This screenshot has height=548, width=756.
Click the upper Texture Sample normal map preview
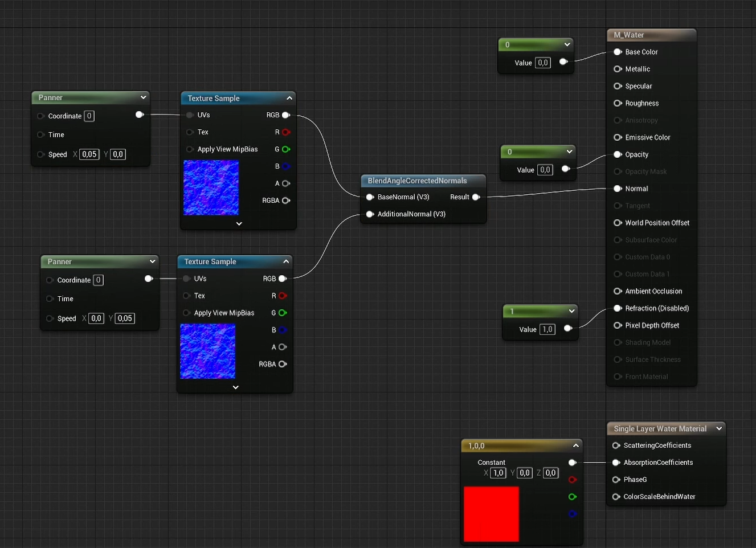[211, 187]
